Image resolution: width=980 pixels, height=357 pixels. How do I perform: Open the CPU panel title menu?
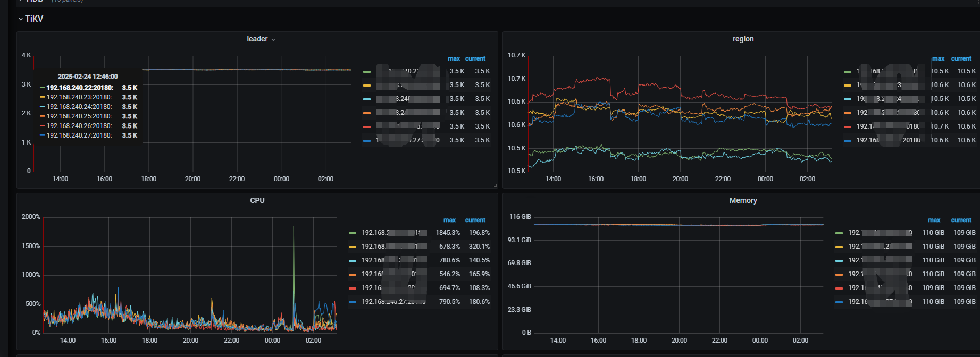point(257,201)
